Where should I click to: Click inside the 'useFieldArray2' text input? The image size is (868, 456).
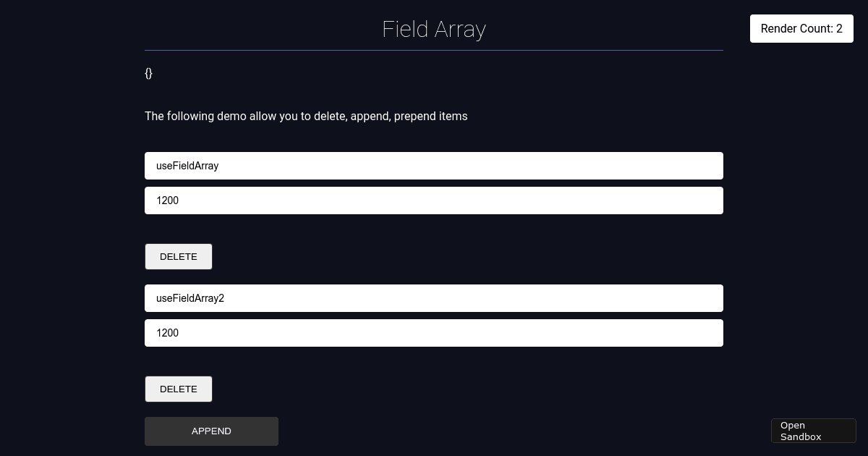[434, 298]
